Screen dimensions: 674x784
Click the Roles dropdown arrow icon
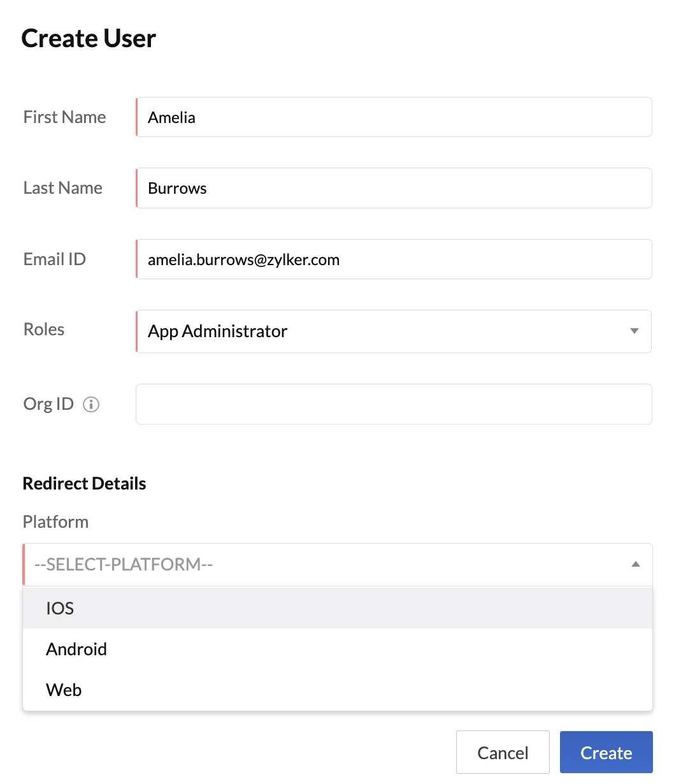pyautogui.click(x=634, y=331)
